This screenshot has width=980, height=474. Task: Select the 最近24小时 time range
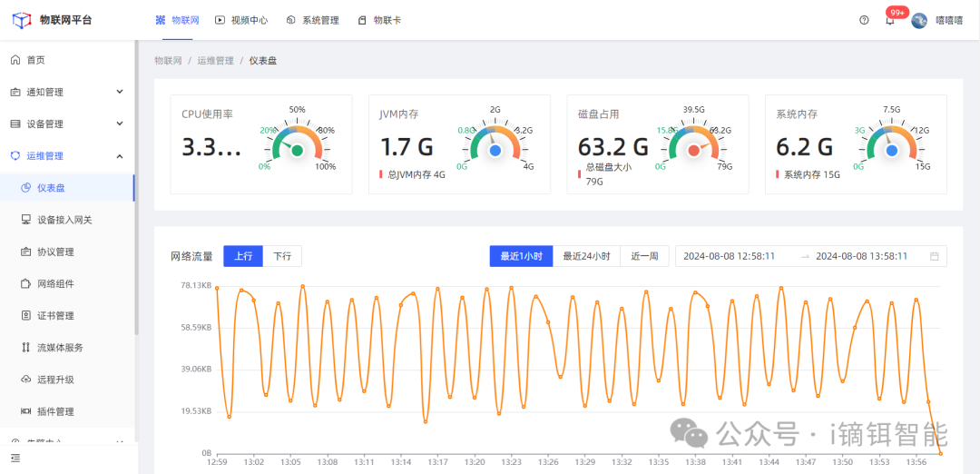tap(586, 256)
